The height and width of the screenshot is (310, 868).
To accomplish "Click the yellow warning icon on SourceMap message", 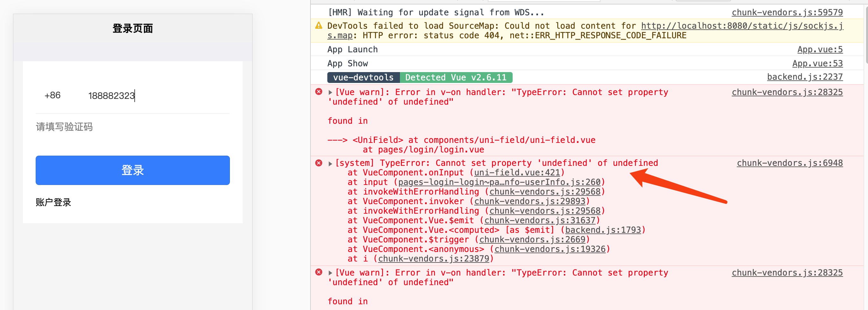I will (318, 25).
